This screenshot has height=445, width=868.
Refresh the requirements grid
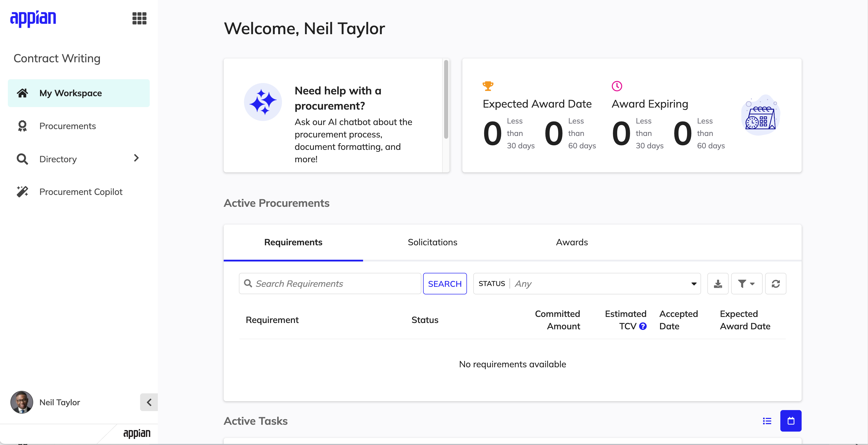pyautogui.click(x=776, y=284)
